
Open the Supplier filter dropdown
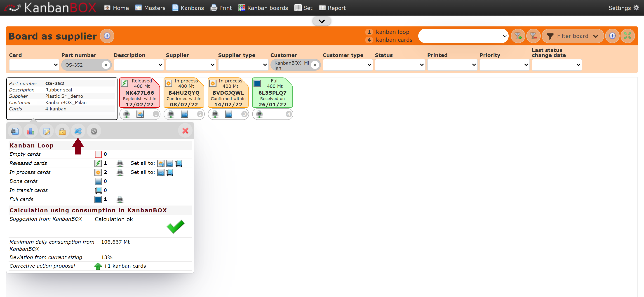[x=191, y=65]
